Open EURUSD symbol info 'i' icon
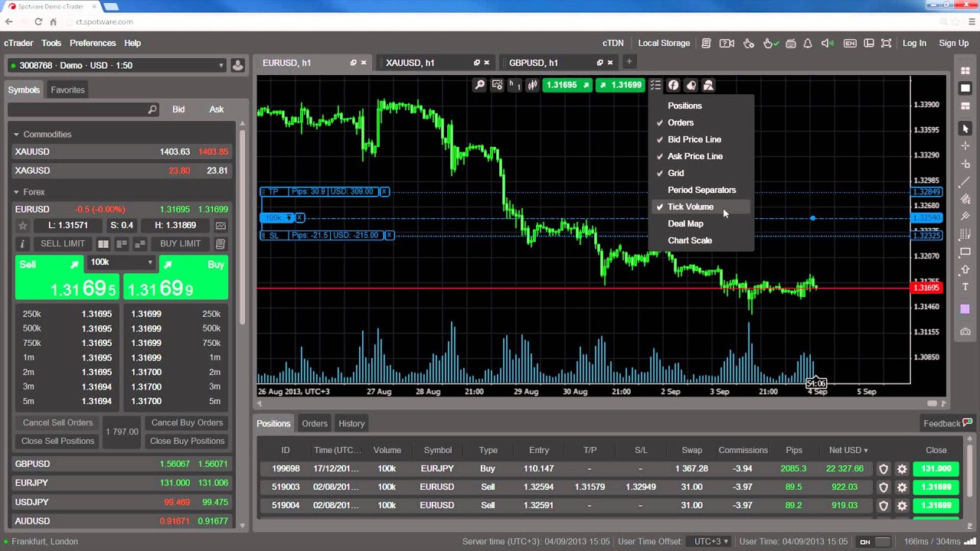This screenshot has height=551, width=980. tap(22, 244)
